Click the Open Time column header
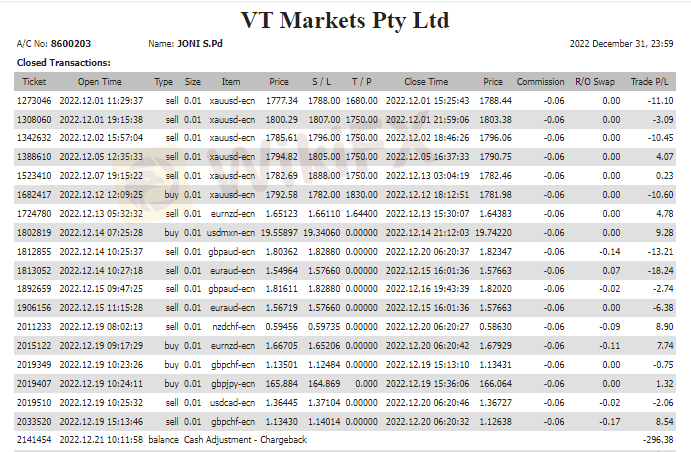Image resolution: width=691 pixels, height=452 pixels. coord(100,82)
